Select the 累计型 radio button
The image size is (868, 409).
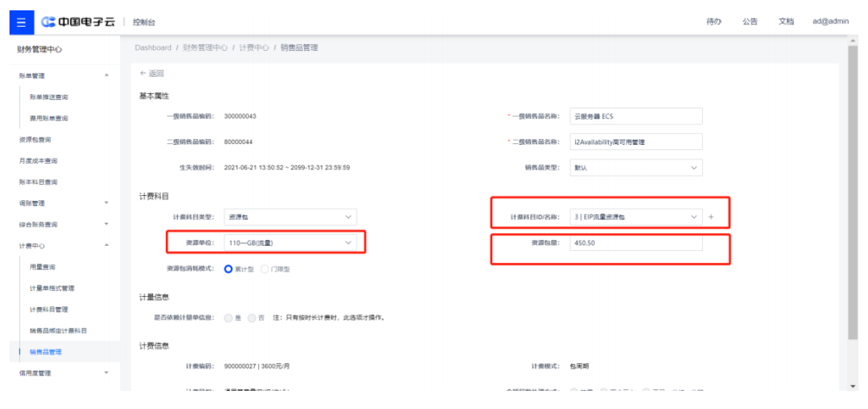pyautogui.click(x=230, y=269)
